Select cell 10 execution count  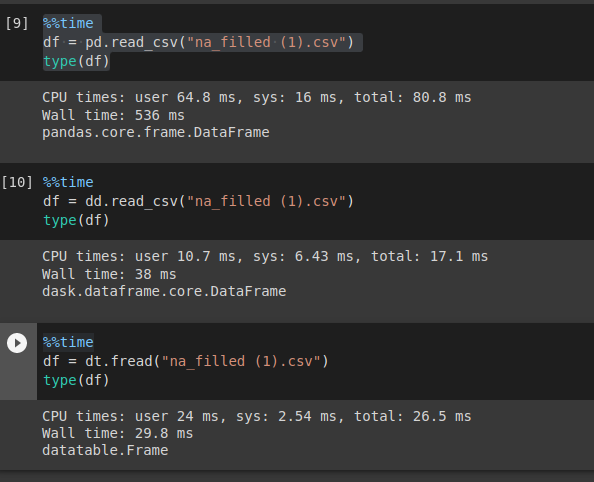[x=17, y=182]
